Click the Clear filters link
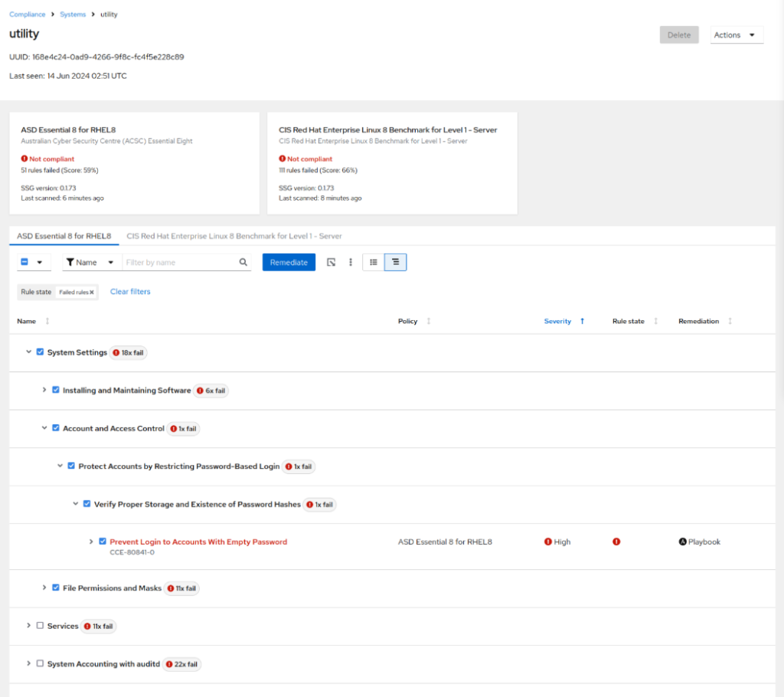The height and width of the screenshot is (697, 784). point(130,292)
